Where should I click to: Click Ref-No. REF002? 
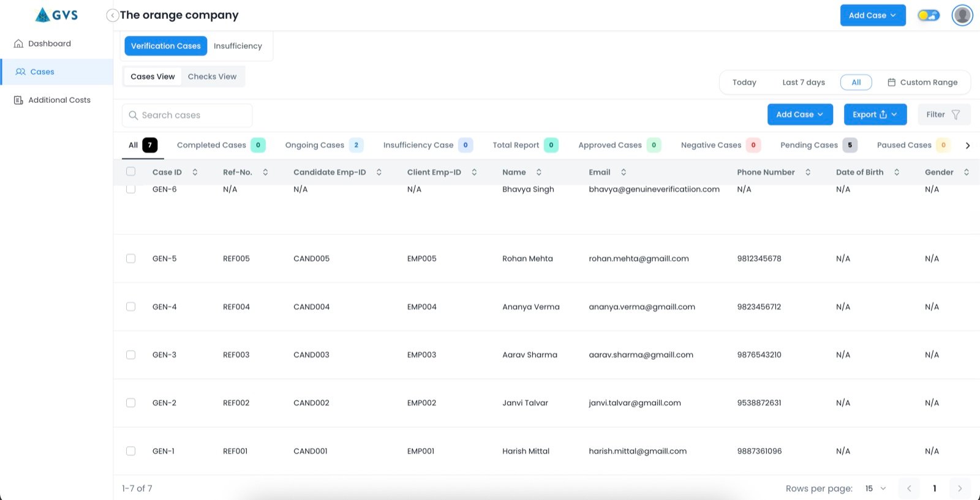click(236, 403)
